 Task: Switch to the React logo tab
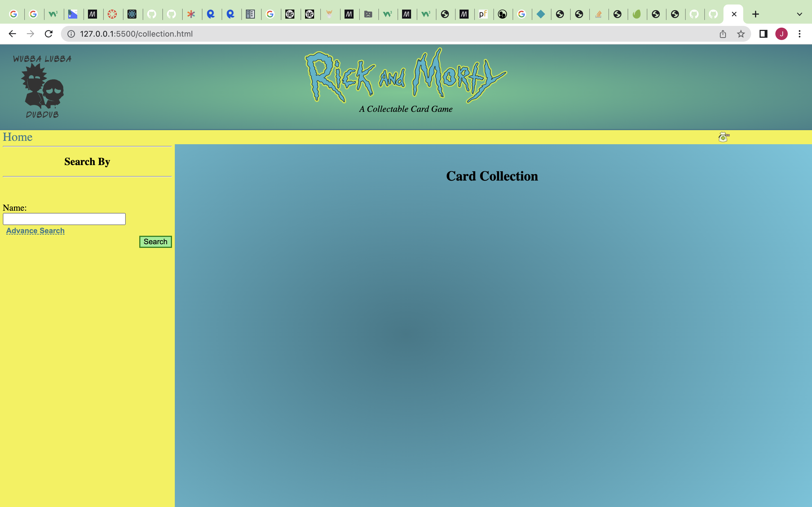tap(132, 14)
